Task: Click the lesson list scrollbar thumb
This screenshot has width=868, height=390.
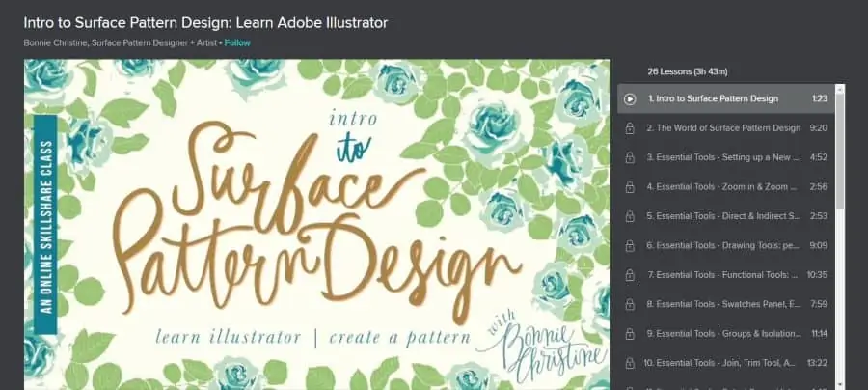Action: 840,151
